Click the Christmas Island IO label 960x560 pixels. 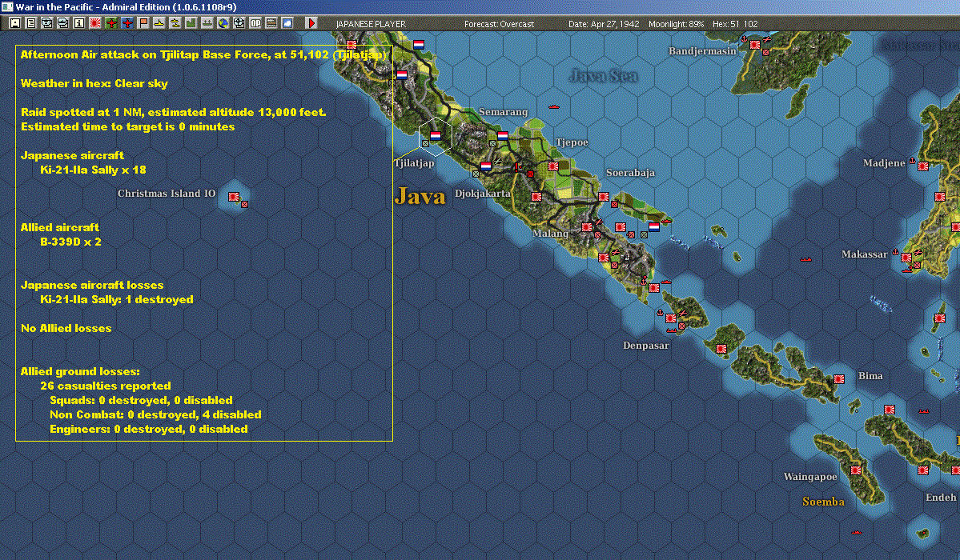click(167, 194)
